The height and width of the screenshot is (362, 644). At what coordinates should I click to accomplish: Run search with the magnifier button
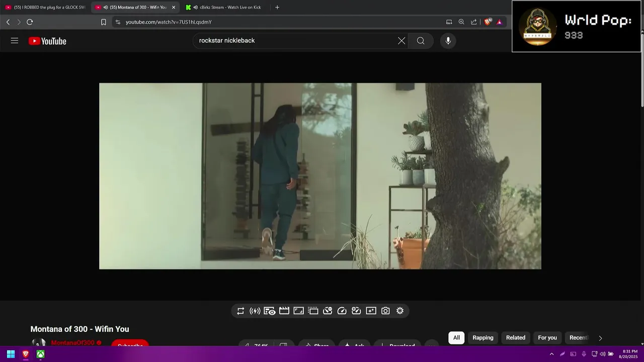click(421, 41)
